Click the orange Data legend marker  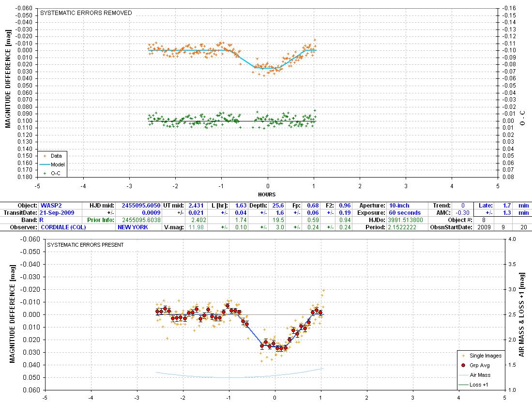[45, 156]
